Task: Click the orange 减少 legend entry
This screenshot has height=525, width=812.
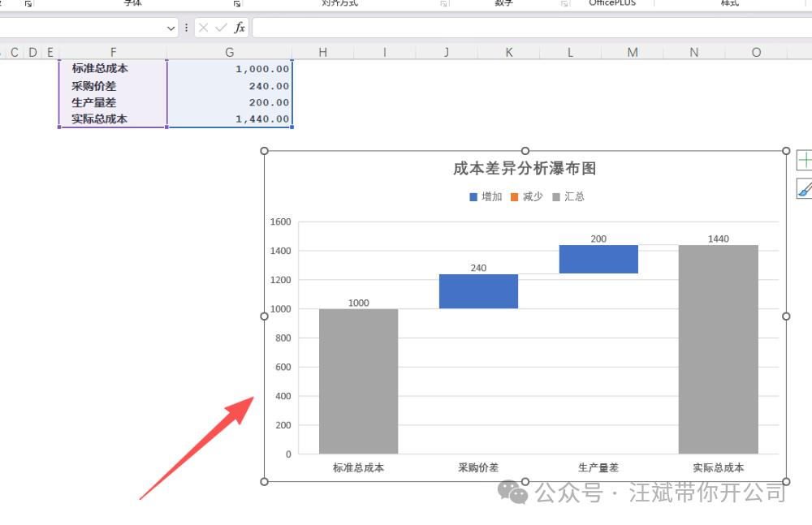Action: [x=527, y=196]
